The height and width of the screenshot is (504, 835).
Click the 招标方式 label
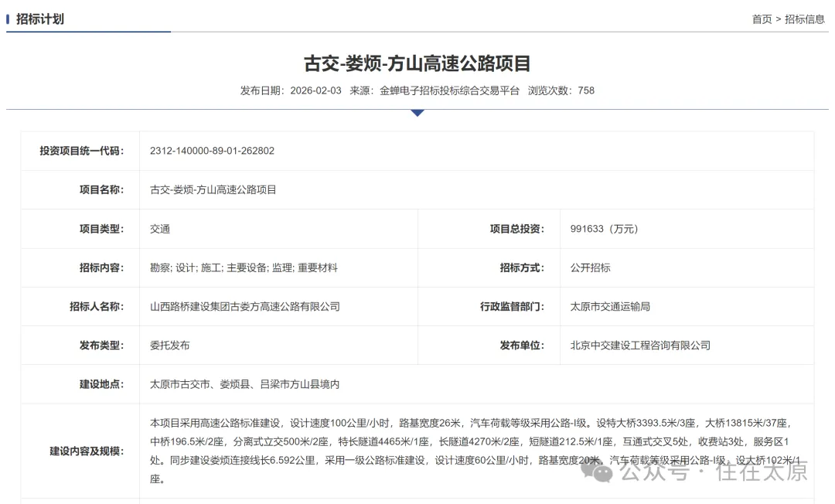pos(522,267)
